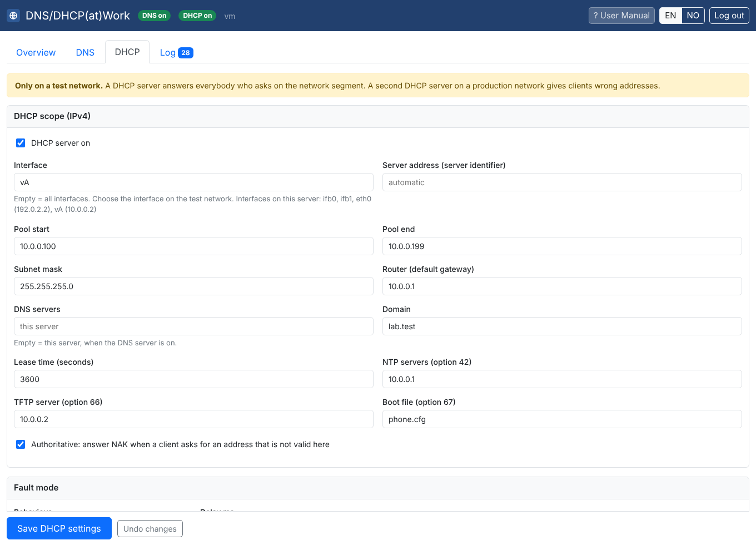Click the Interface input field
Screen dimensions: 756x545
(x=193, y=182)
